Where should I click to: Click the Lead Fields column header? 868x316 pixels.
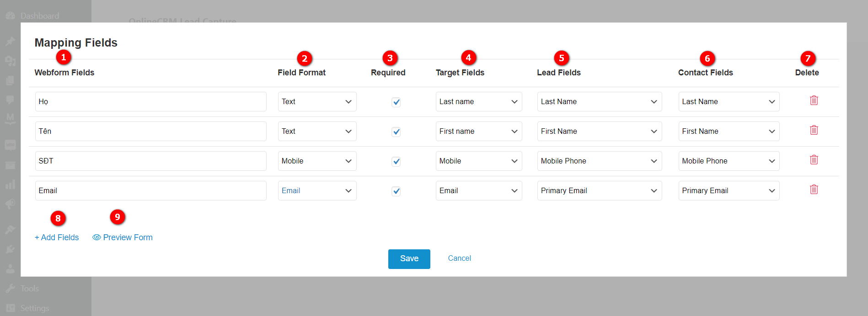(x=558, y=73)
